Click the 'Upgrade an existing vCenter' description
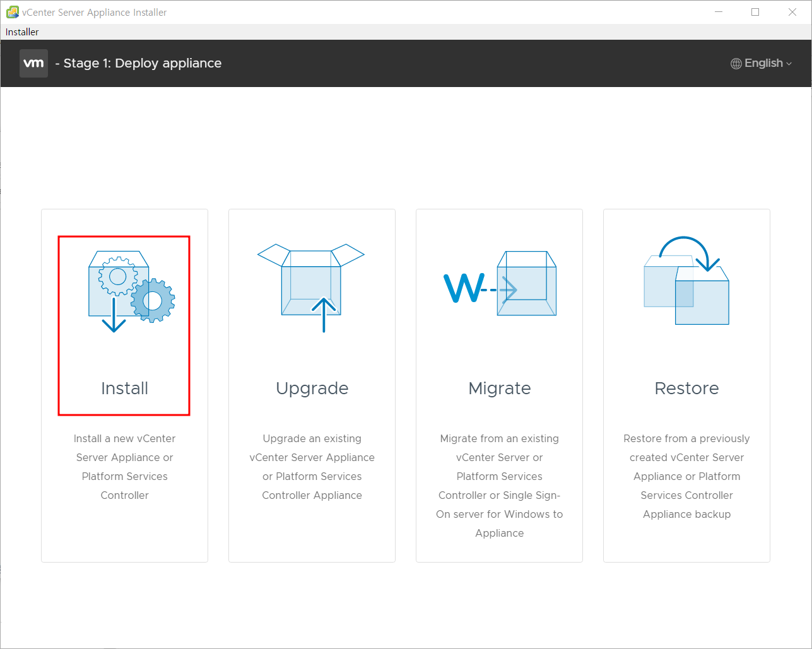 pos(312,467)
